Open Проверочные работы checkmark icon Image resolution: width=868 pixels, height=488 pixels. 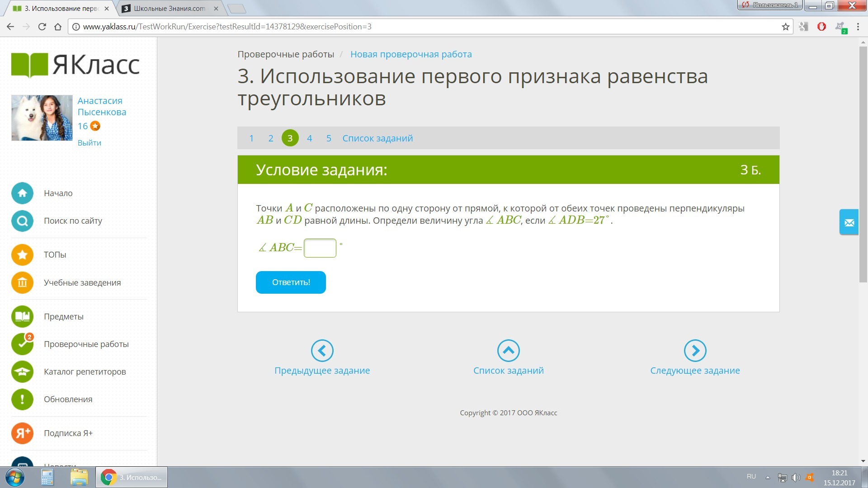click(x=22, y=344)
